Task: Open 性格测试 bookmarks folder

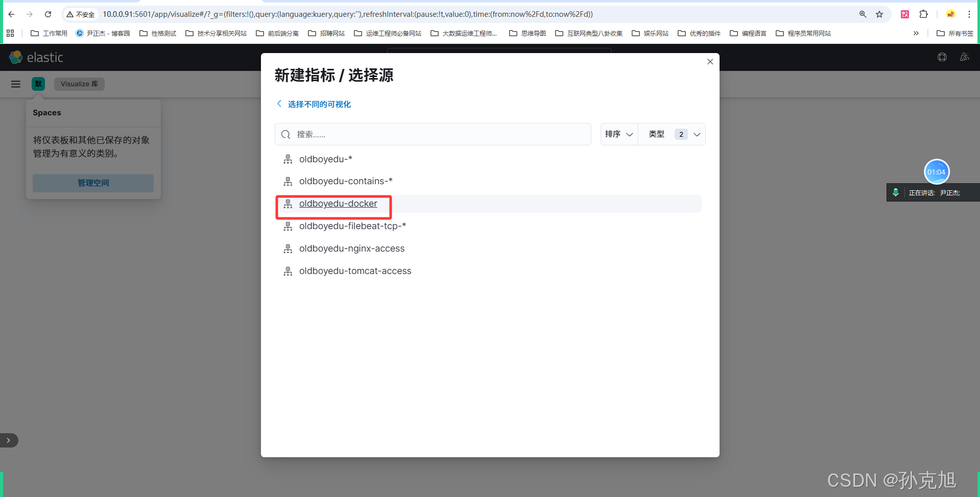Action: [x=158, y=33]
